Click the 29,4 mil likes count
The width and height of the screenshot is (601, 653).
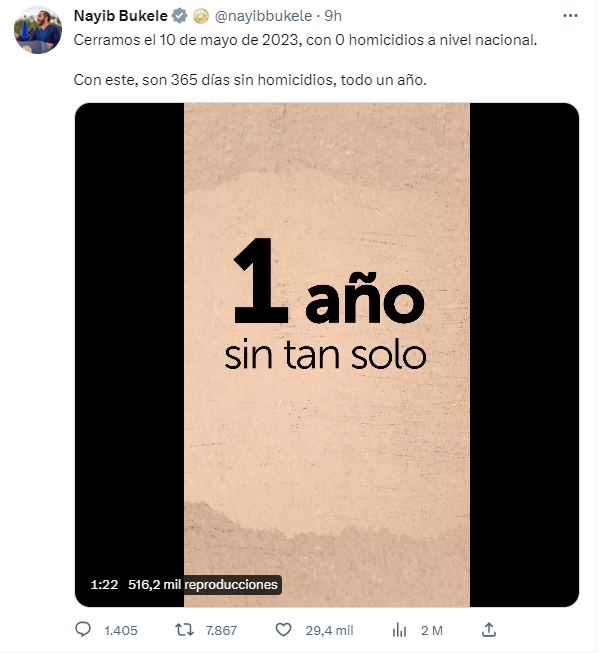click(x=329, y=631)
